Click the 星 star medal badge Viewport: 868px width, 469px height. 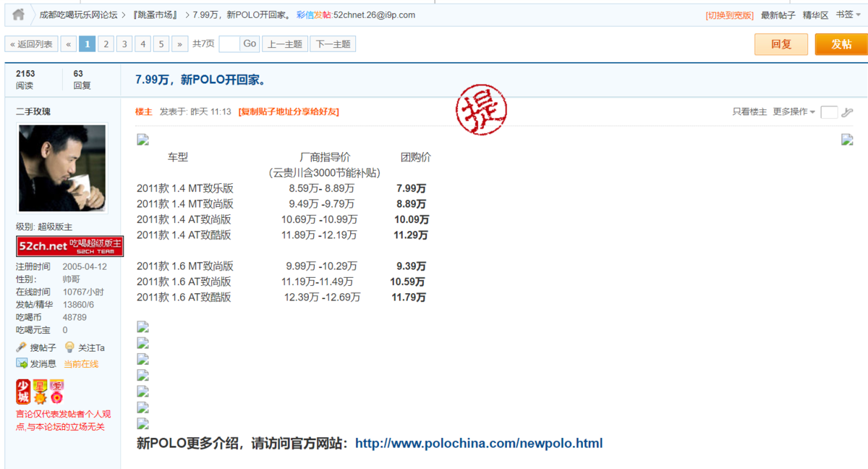(x=40, y=392)
